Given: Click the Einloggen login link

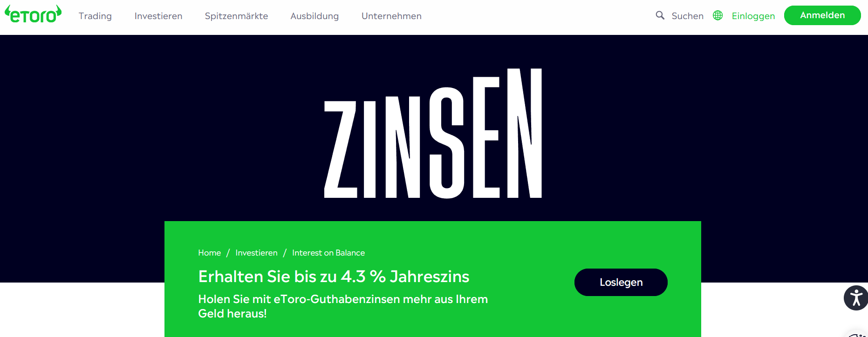Looking at the screenshot, I should 753,16.
